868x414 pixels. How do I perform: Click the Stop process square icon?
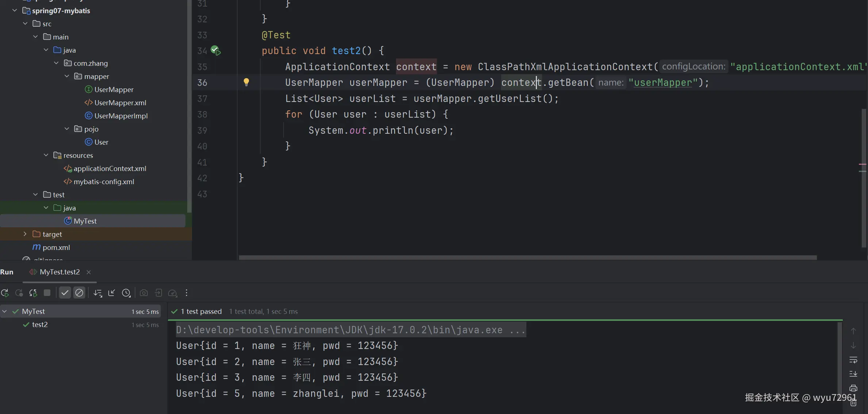(47, 293)
